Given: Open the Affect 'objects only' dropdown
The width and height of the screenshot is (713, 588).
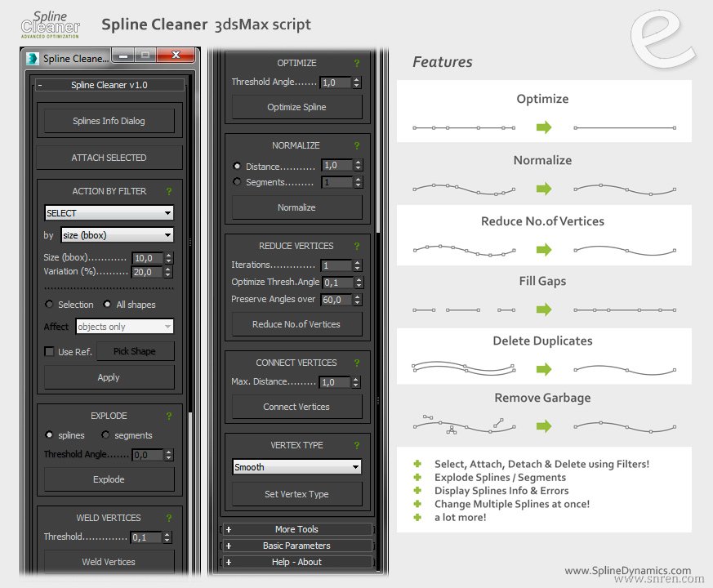Looking at the screenshot, I should [125, 327].
